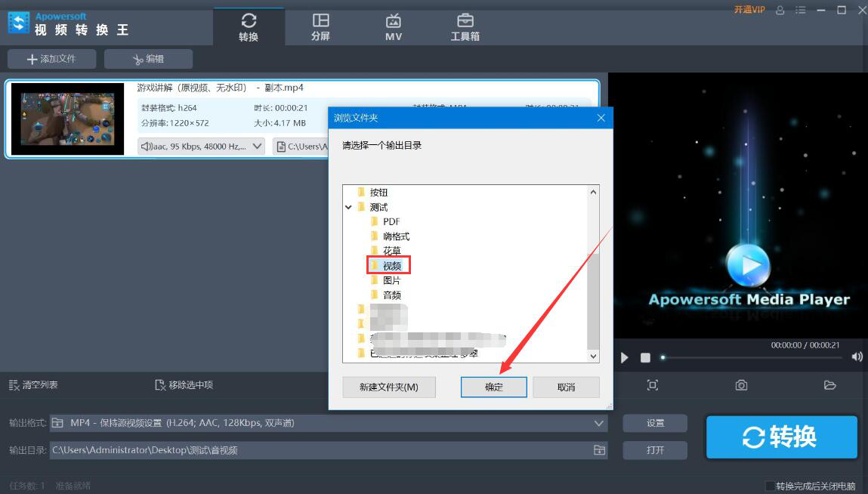Open the 分屏 tab
The image size is (868, 494).
320,27
